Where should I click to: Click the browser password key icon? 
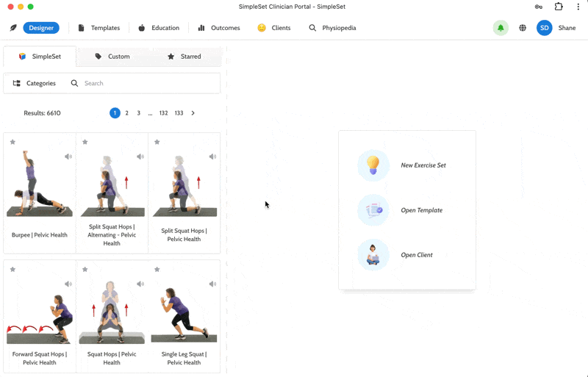(539, 7)
